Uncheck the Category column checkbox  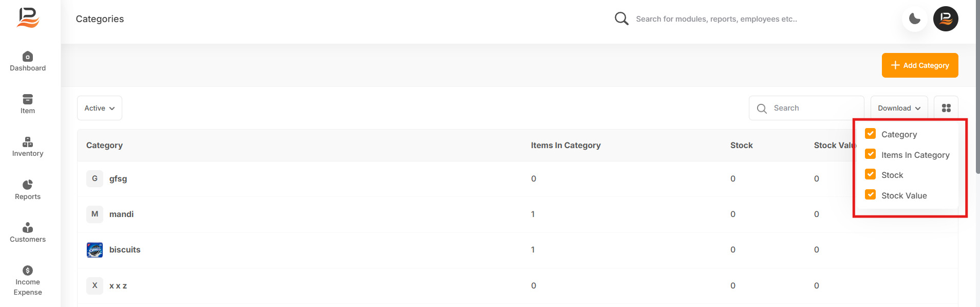click(x=871, y=134)
